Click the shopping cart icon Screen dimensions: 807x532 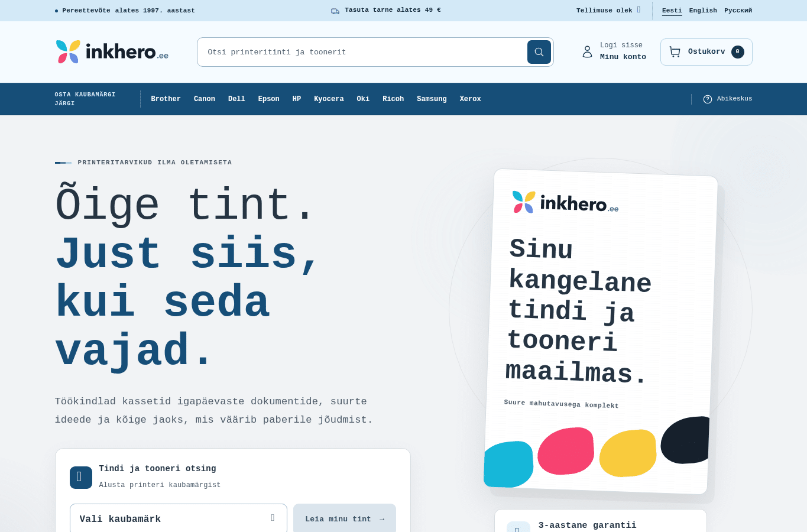[675, 52]
